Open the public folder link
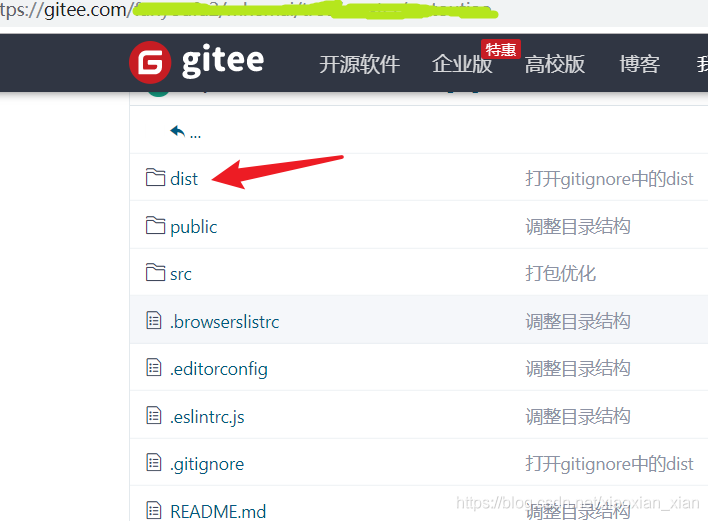The image size is (708, 521). click(x=194, y=227)
